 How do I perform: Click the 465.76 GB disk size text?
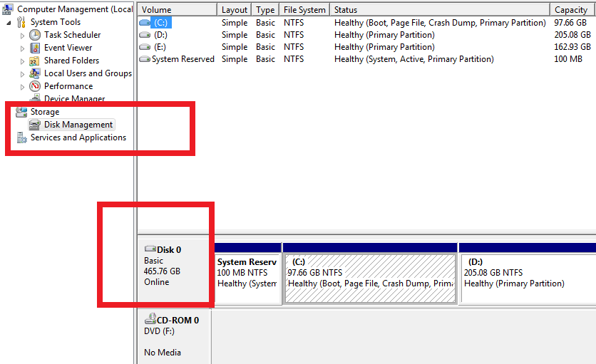pos(162,271)
